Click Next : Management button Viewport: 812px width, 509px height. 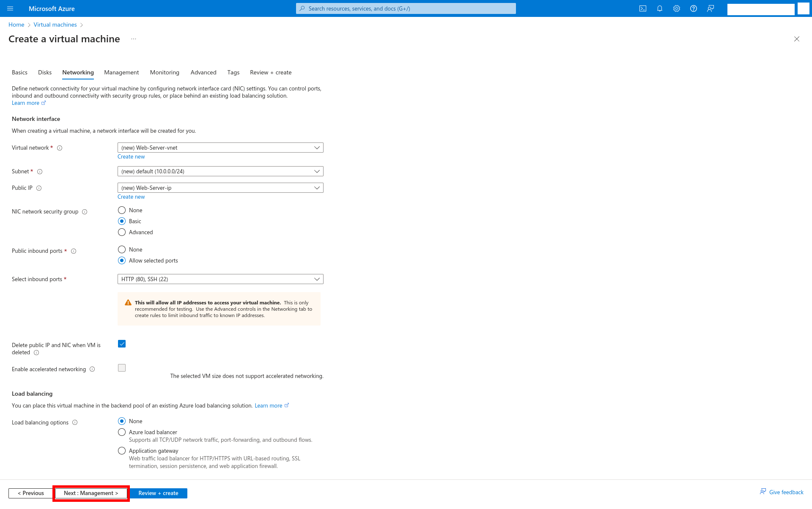(x=91, y=493)
